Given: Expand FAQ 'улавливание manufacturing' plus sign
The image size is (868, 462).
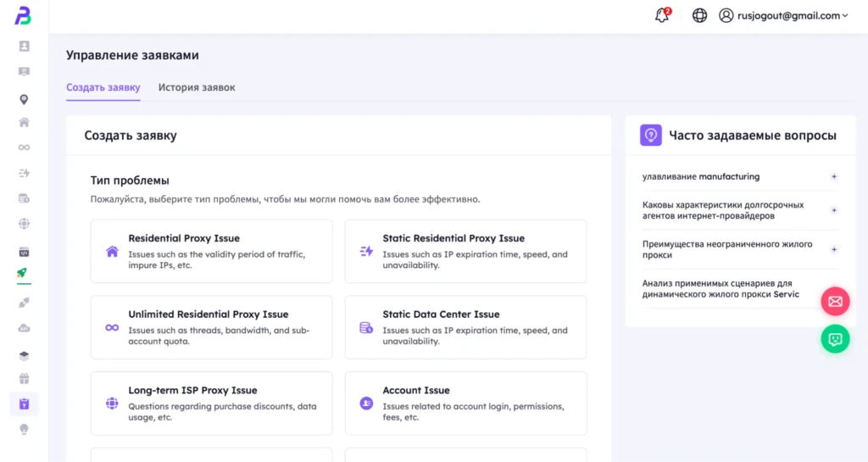Looking at the screenshot, I should tap(834, 176).
